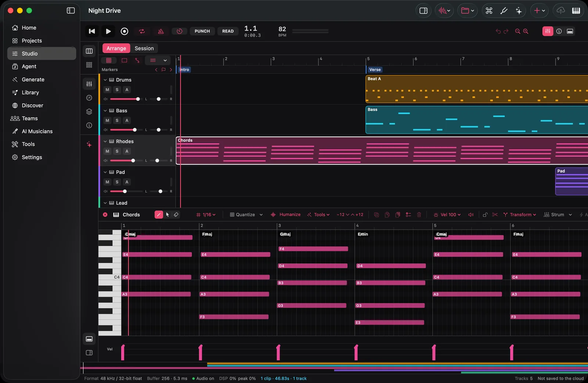Open the Quantize dropdown
The image size is (588, 383).
tap(246, 215)
